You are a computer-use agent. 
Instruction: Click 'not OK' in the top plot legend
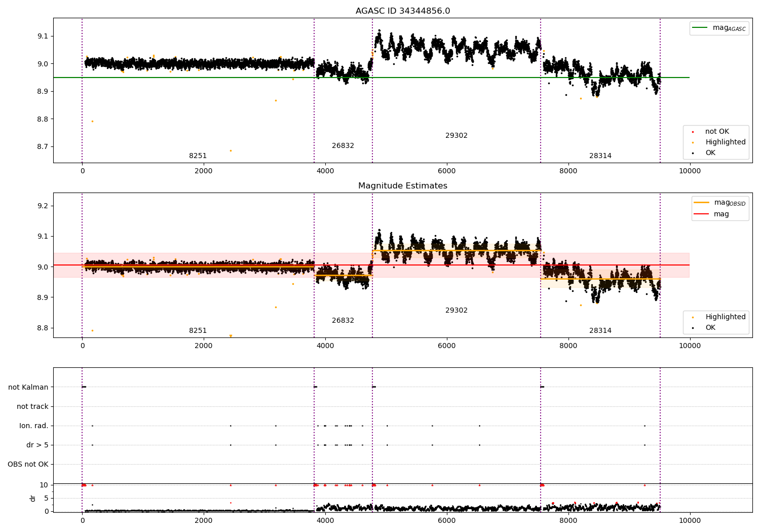[717, 132]
